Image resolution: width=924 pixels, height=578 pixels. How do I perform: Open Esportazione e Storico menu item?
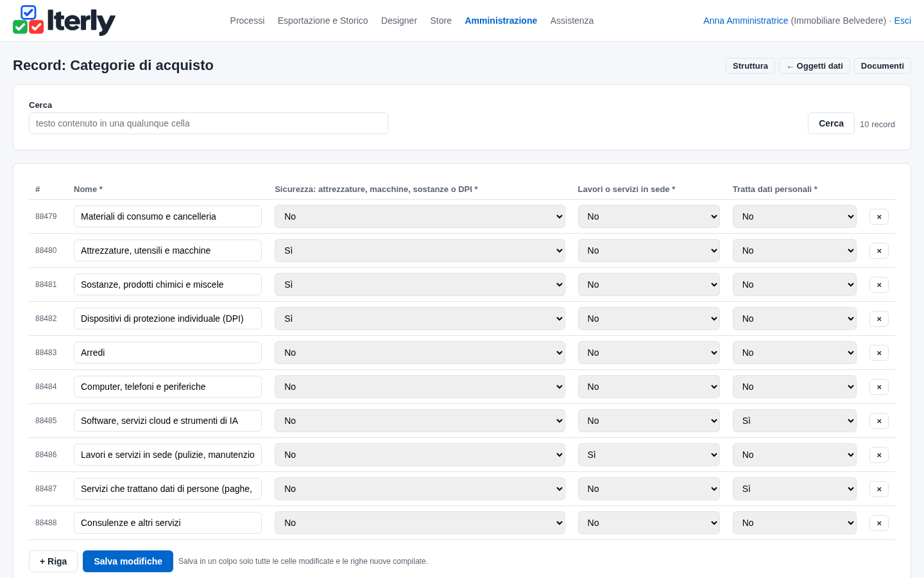[x=323, y=21]
